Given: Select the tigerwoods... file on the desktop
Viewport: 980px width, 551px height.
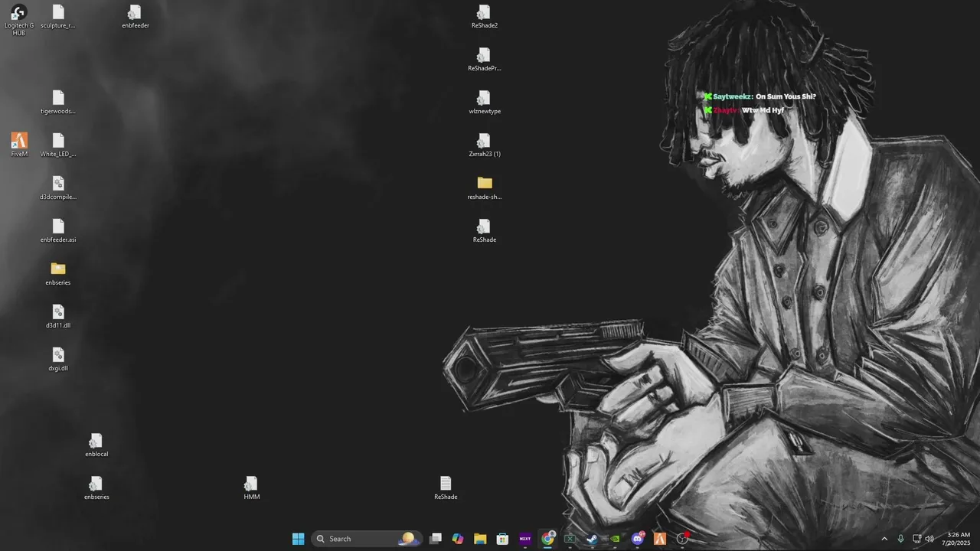Looking at the screenshot, I should pos(58,103).
